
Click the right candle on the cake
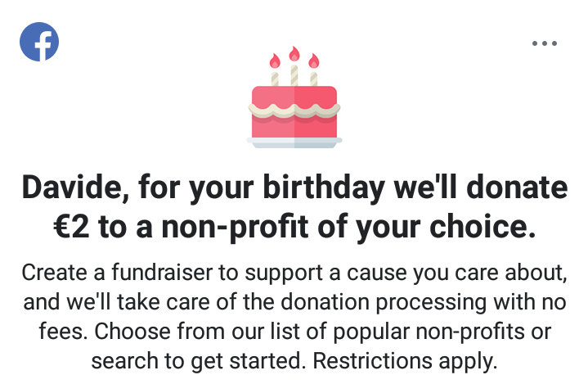click(314, 70)
